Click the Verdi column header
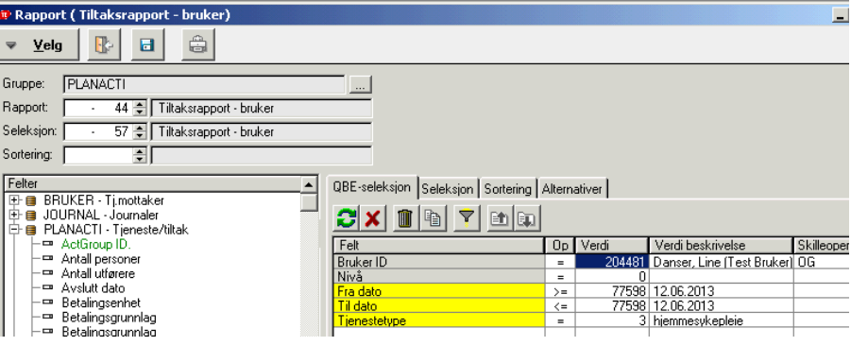 612,245
